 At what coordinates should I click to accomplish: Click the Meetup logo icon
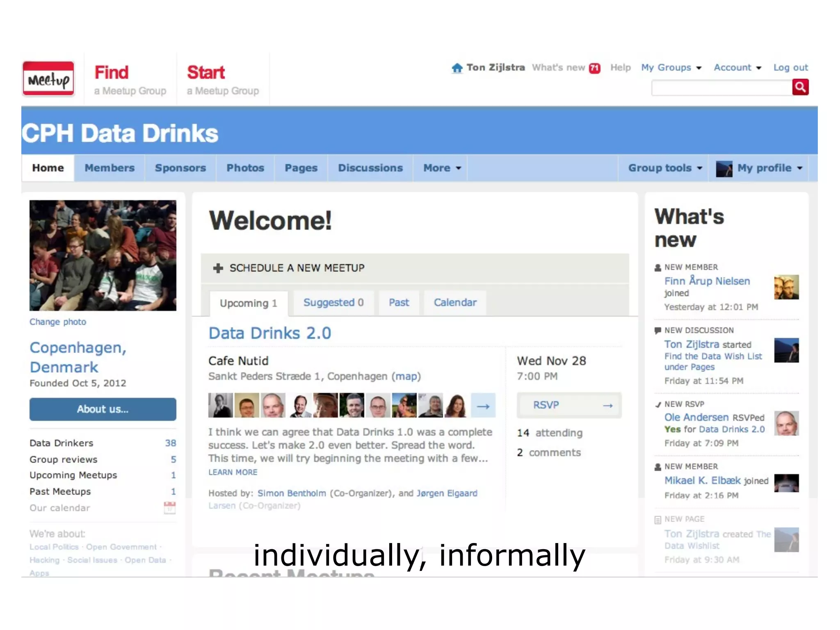[x=48, y=79]
